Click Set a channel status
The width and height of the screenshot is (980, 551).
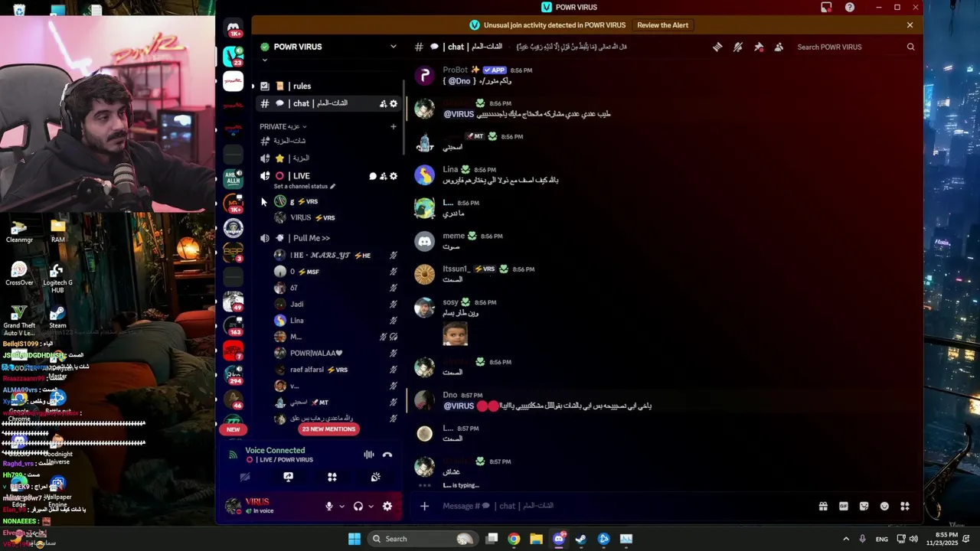click(x=304, y=186)
